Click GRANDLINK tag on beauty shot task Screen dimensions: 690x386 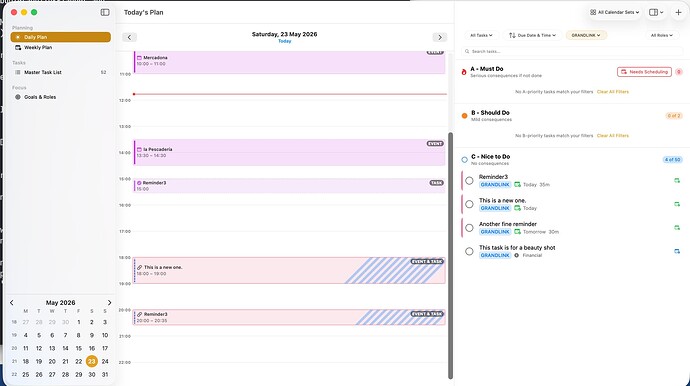495,255
